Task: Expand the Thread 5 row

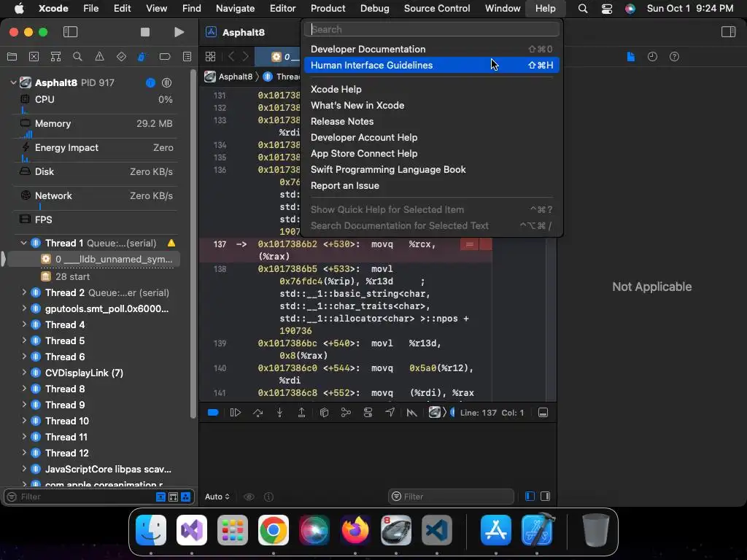Action: [x=24, y=341]
